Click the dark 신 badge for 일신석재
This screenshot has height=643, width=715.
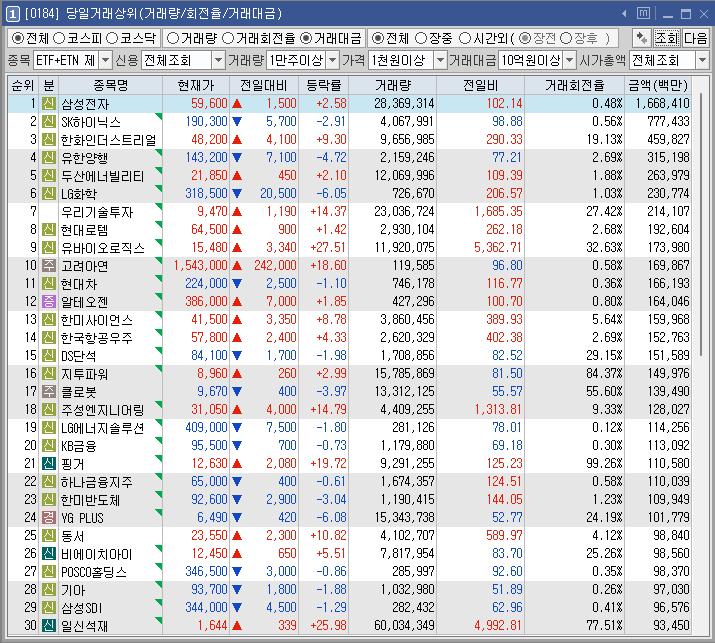point(48,626)
